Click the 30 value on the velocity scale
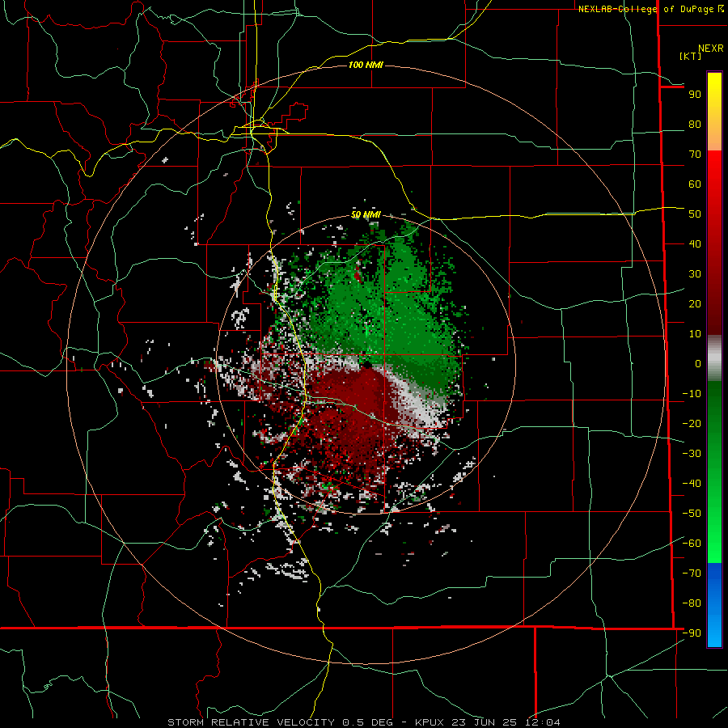Screen dimensions: 728x728 695,274
